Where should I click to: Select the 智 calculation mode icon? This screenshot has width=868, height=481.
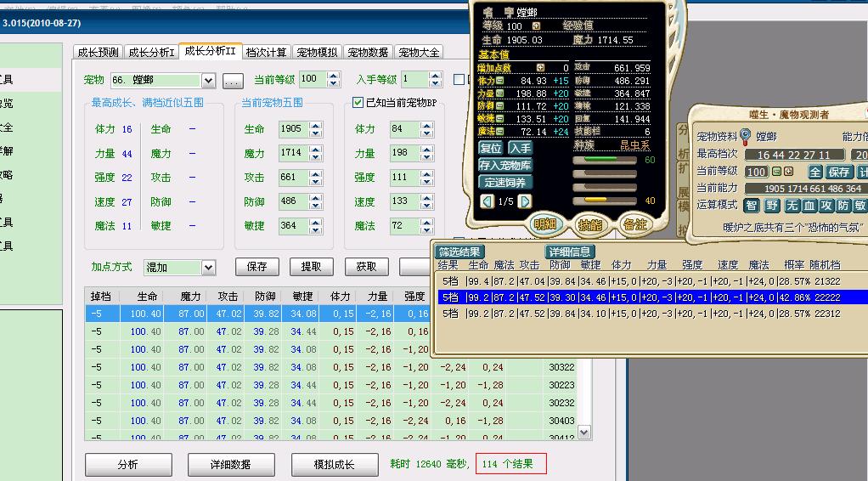click(x=752, y=206)
